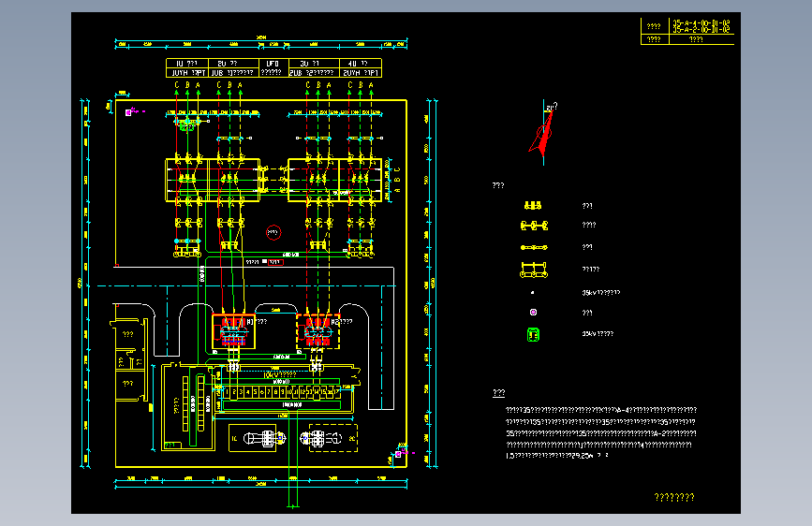The height and width of the screenshot is (526, 812).
Task: Click the 2C dashed capacitor unit box
Action: point(333,439)
